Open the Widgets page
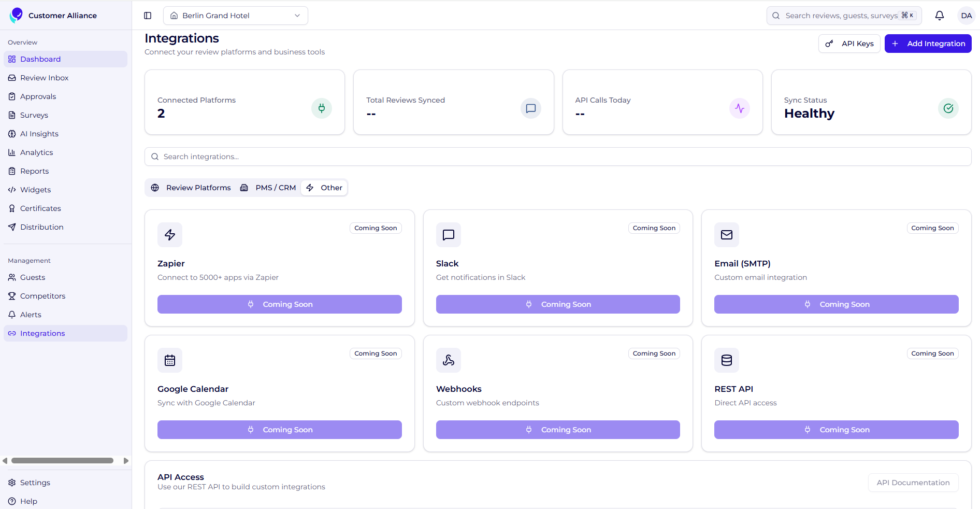 (x=65, y=190)
